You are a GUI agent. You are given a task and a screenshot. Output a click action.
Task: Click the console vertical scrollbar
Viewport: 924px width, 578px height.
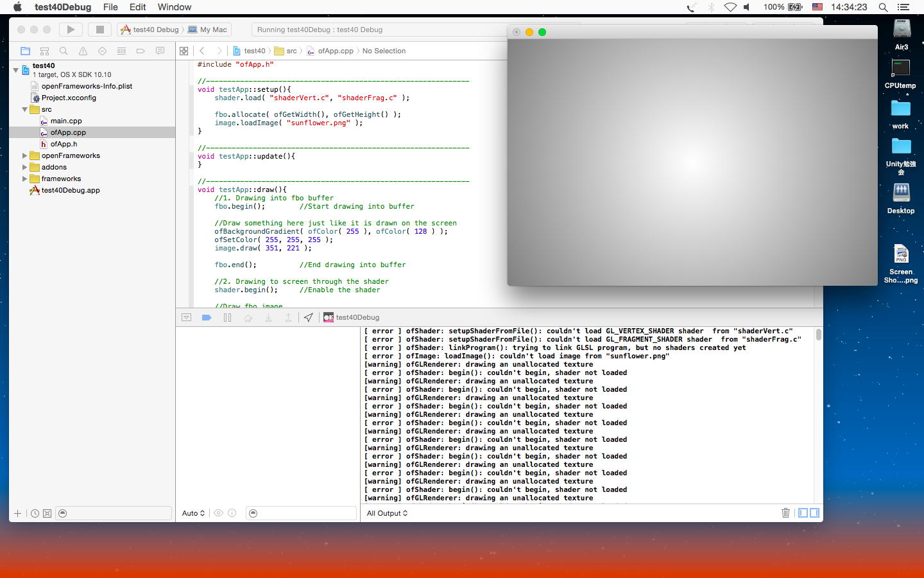[818, 335]
